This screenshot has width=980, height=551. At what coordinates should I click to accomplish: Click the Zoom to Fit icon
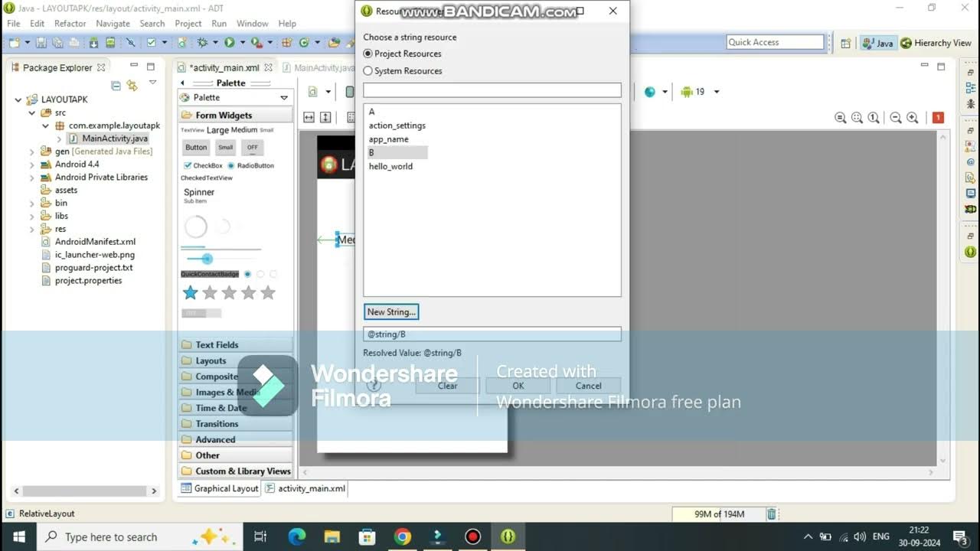point(857,118)
